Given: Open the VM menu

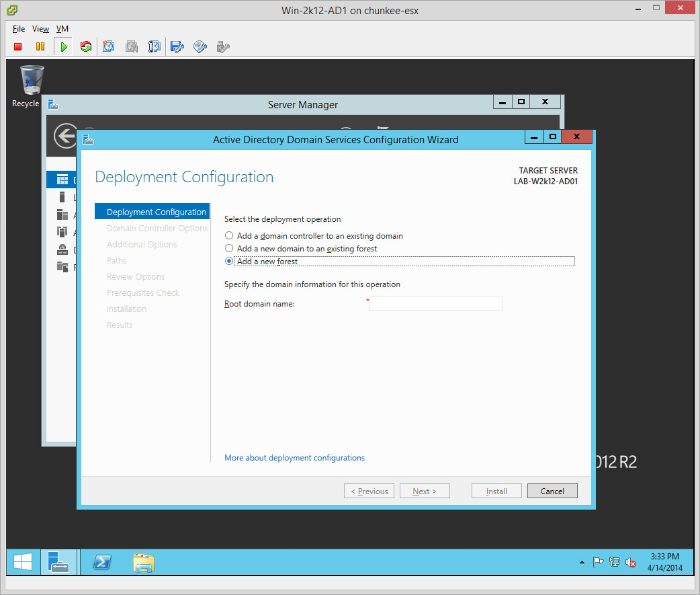Looking at the screenshot, I should pos(62,29).
